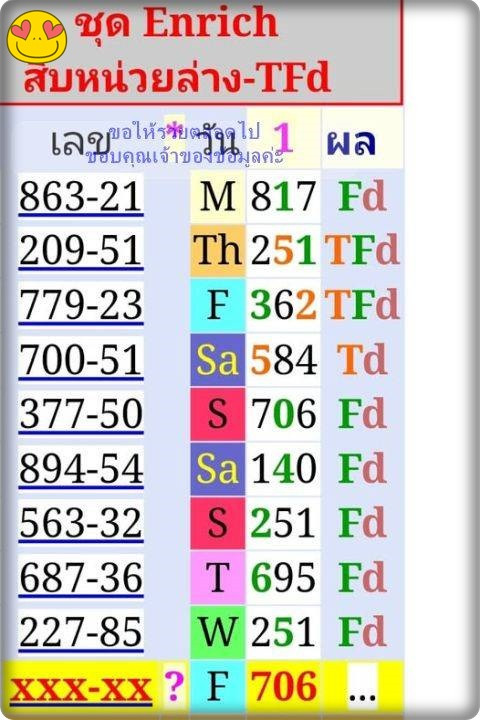
Task: Click 'S' day cell in the 377-50 row
Action: tap(218, 414)
